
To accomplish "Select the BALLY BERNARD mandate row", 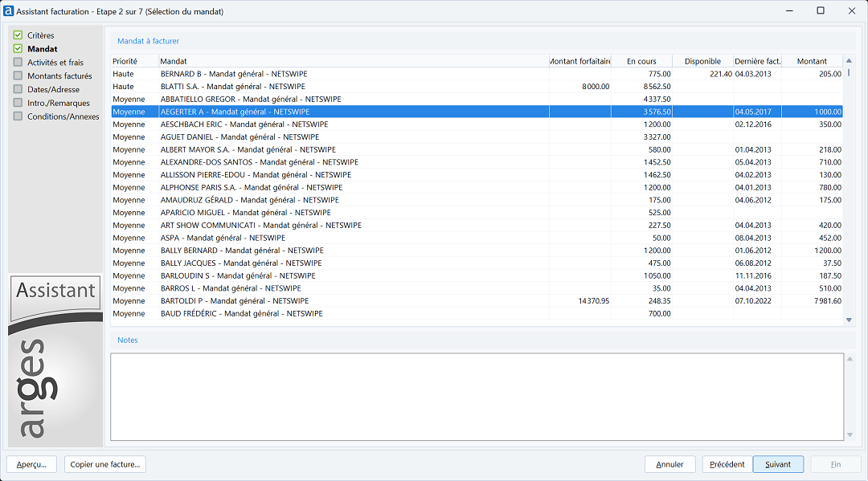I will pos(477,251).
